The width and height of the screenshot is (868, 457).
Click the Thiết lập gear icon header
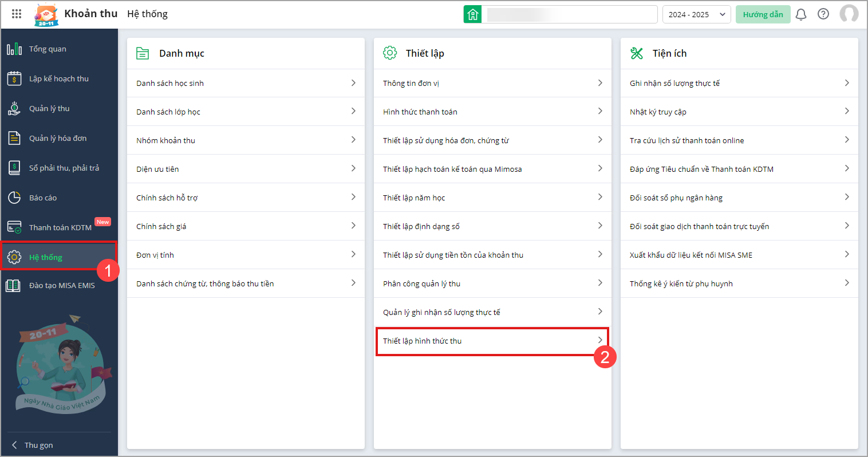click(390, 53)
